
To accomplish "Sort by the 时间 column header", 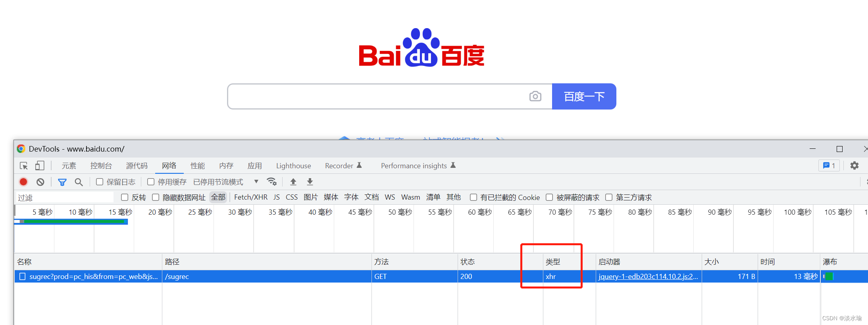I will [789, 262].
